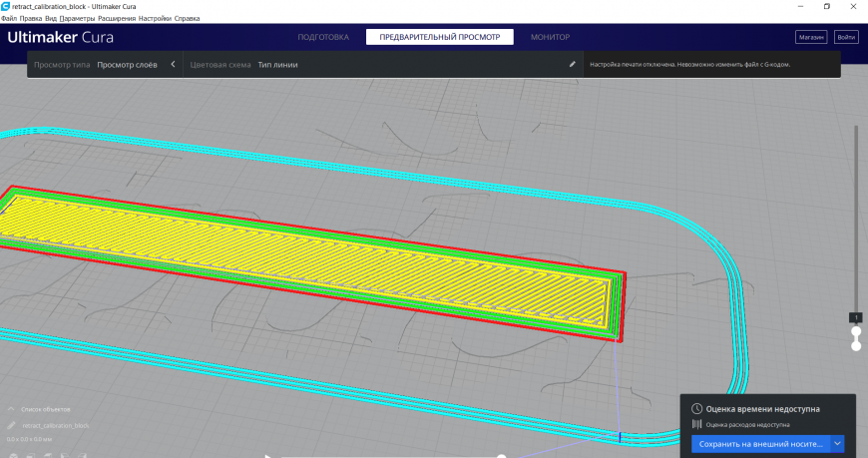The height and width of the screenshot is (458, 868).
Task: Click the clock time estimate icon
Action: tap(697, 409)
